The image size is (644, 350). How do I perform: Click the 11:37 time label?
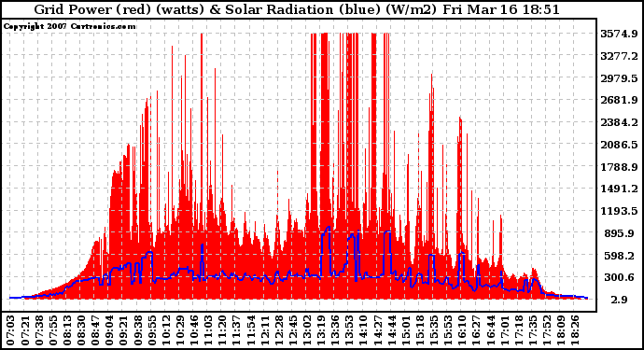236,330
